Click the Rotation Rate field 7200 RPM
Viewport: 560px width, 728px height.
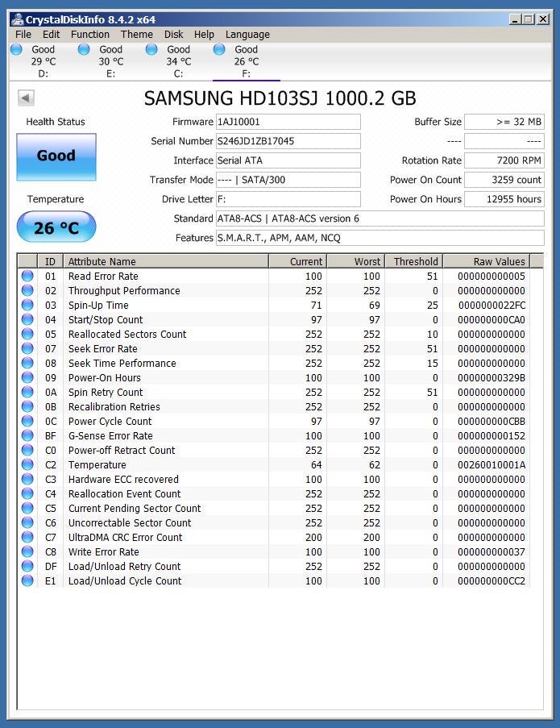(x=504, y=160)
